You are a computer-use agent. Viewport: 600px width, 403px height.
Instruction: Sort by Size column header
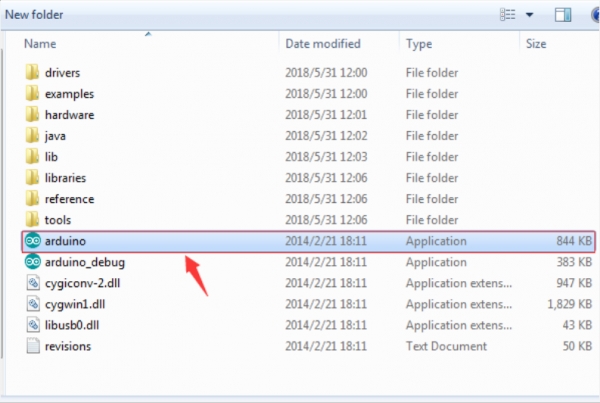[536, 44]
